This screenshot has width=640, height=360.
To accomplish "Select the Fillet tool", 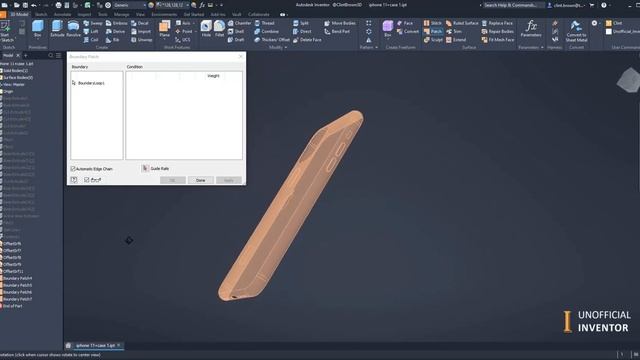I will (220, 29).
